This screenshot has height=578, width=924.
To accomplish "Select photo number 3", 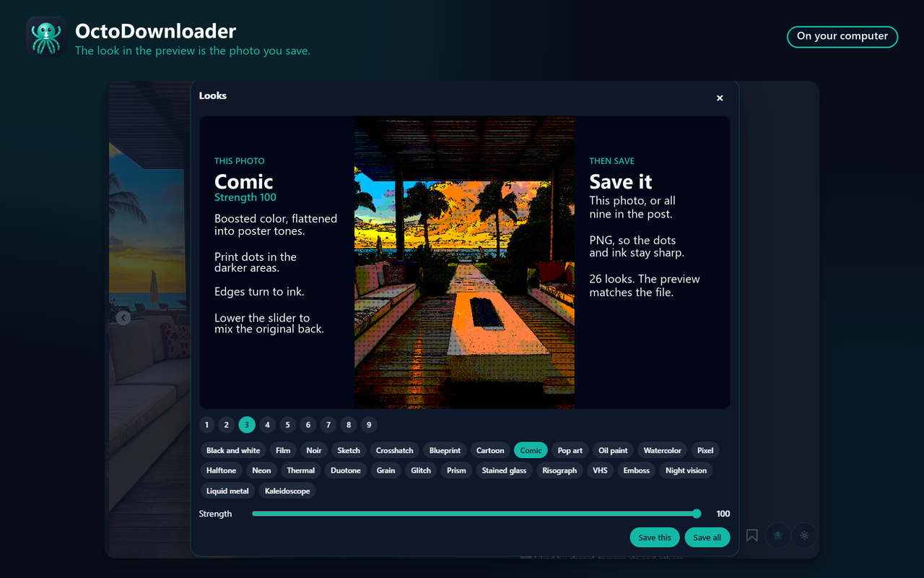I will [x=247, y=425].
